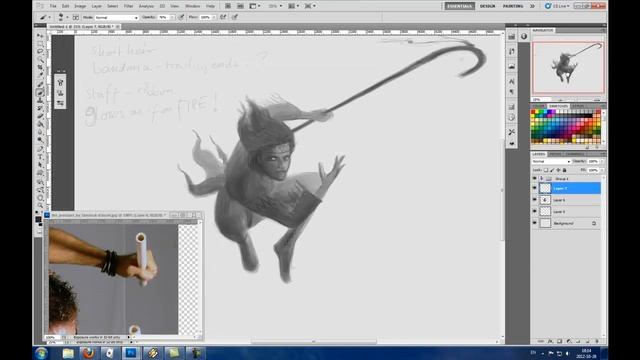This screenshot has height=360, width=640.
Task: Hide the Background layer
Action: [535, 223]
